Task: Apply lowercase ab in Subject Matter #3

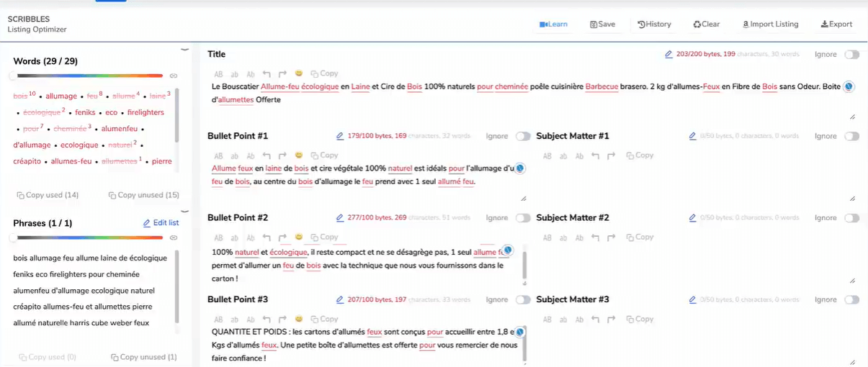Action: point(563,320)
